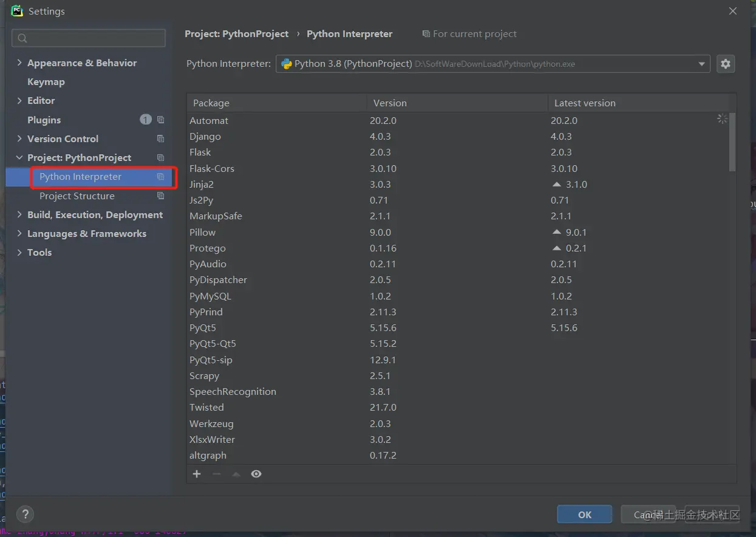Click the project icon beside Project: PythonProject
This screenshot has height=537, width=756.
point(160,157)
